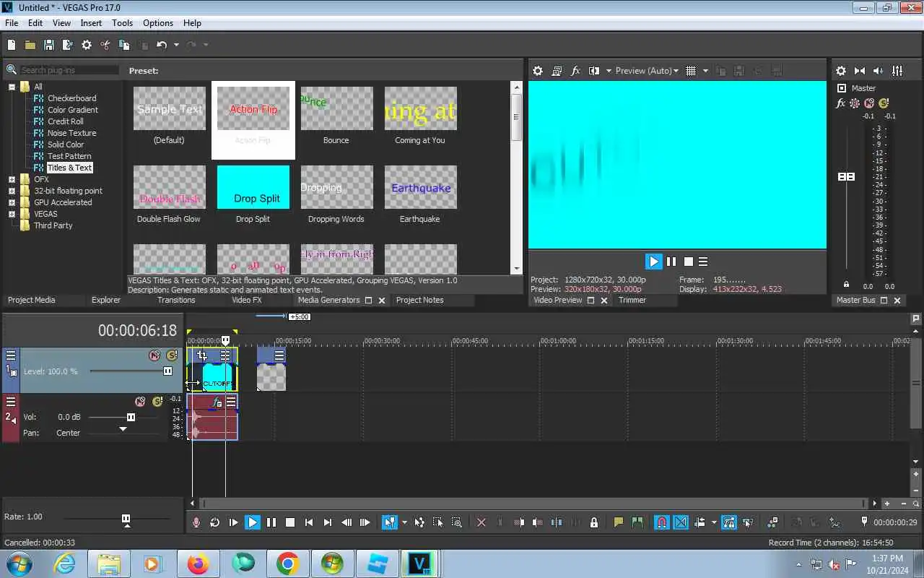Play the Video Preview with its play button
The image size is (924, 578).
pos(653,262)
